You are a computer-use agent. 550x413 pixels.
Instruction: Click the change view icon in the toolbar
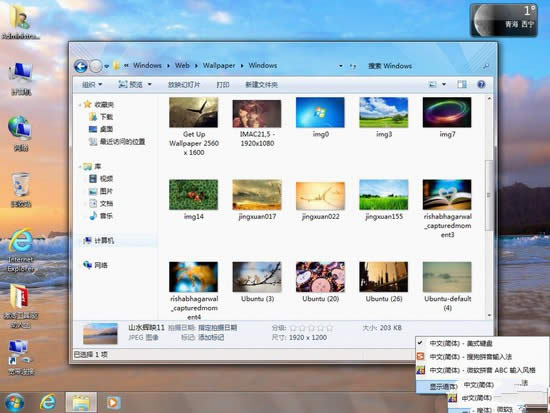(x=433, y=84)
